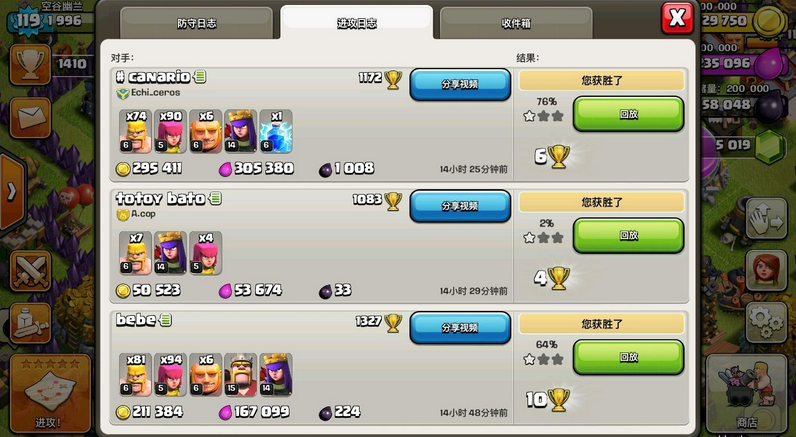The image size is (796, 437).
Task: Open the mail envelope messages icon
Action: click(30, 118)
